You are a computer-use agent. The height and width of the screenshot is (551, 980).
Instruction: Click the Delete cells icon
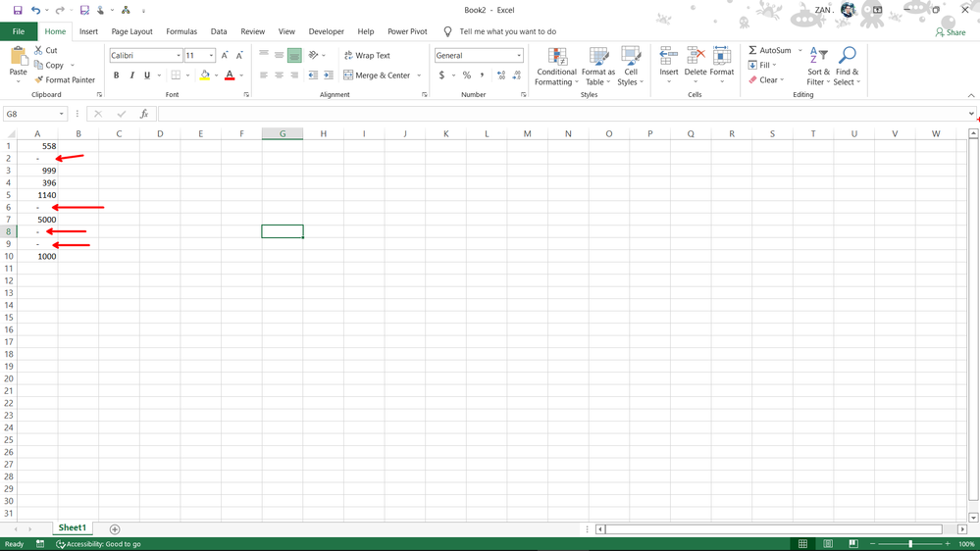pos(695,56)
